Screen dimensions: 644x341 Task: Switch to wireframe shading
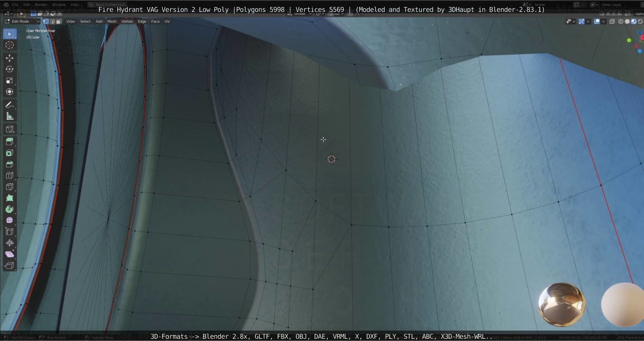(621, 22)
